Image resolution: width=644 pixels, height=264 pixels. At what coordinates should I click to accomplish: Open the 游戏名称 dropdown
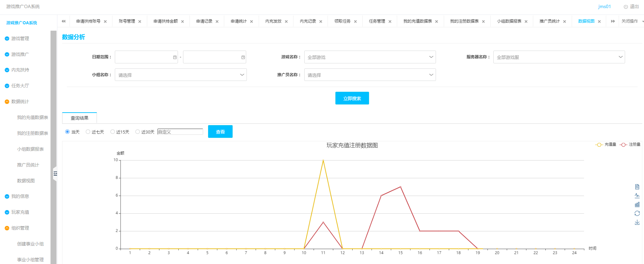point(370,57)
